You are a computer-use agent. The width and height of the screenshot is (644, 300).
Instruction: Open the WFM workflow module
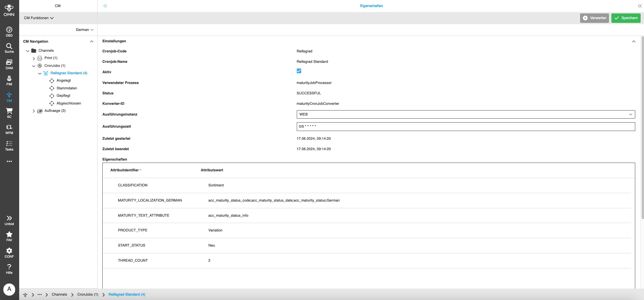(9, 129)
